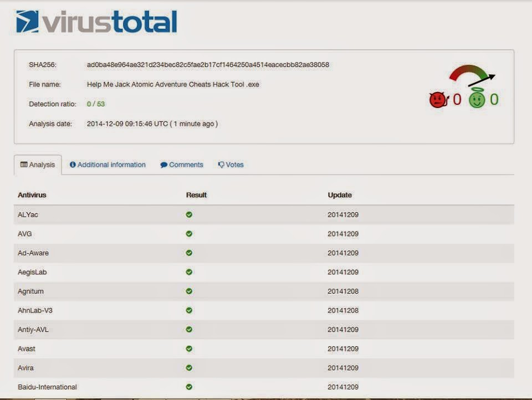
Task: Click the VirusTotal logo
Action: 96,22
